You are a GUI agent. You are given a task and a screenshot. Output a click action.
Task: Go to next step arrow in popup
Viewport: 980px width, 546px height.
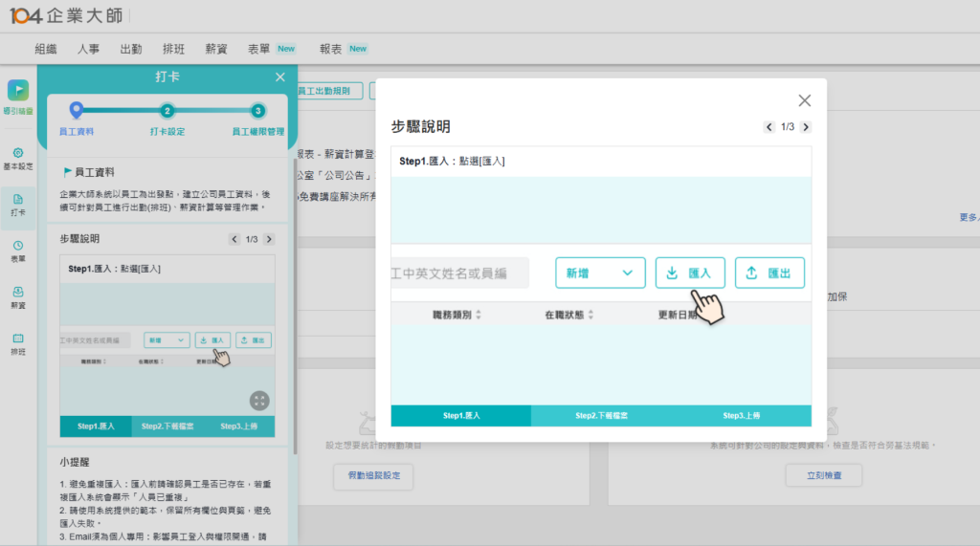805,127
